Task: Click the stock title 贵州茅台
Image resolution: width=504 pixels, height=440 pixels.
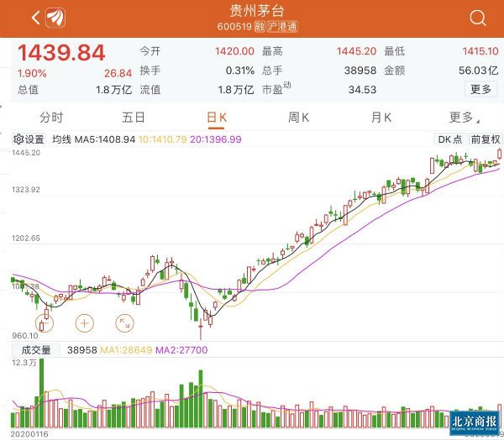Action: click(257, 11)
